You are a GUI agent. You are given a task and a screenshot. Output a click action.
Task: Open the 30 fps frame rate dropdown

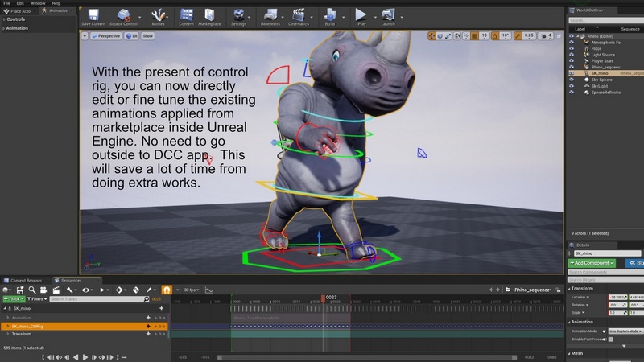point(191,290)
